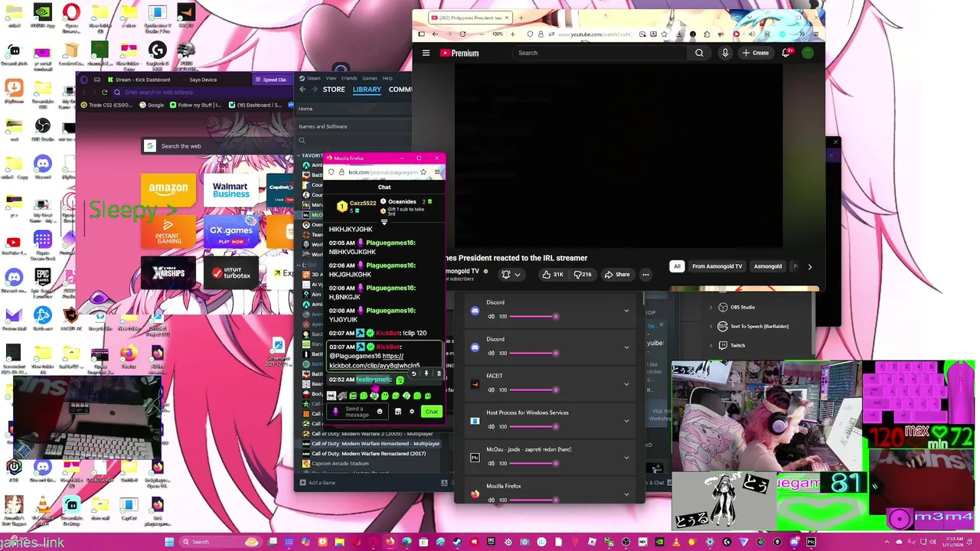Adjust Host Process volume slider
The image size is (980, 551).
click(x=533, y=426)
